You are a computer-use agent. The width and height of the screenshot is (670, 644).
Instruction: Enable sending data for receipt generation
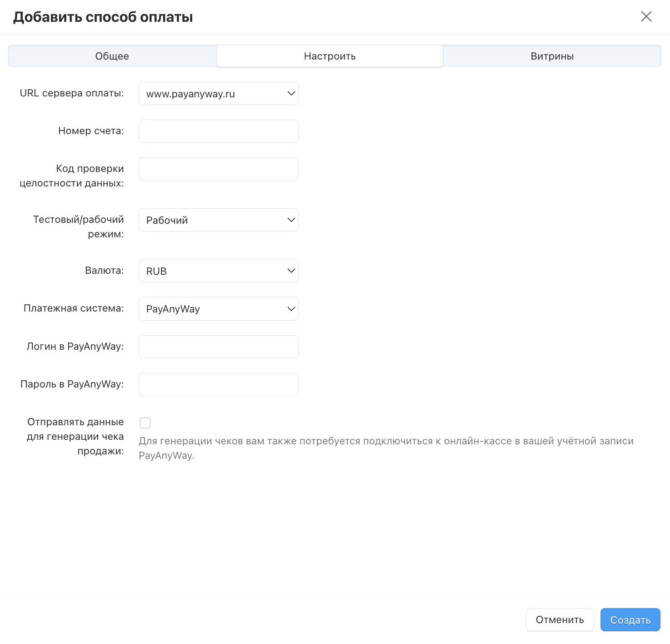point(145,423)
